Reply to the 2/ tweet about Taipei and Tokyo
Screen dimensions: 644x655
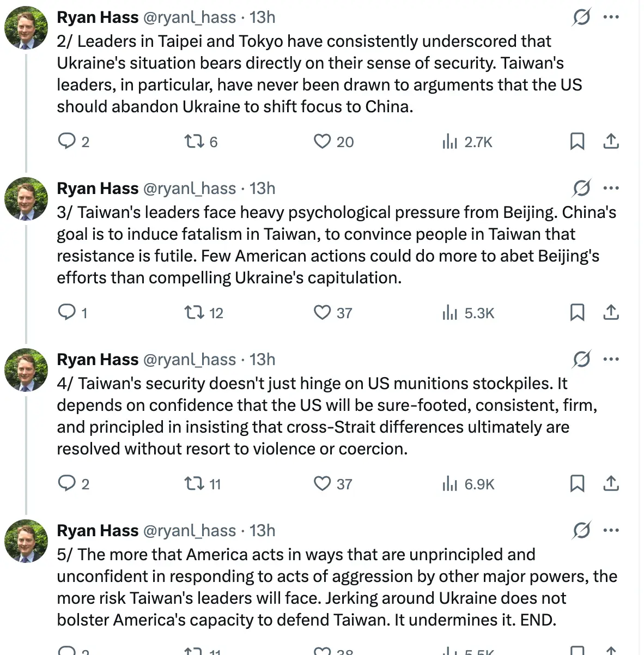[66, 142]
